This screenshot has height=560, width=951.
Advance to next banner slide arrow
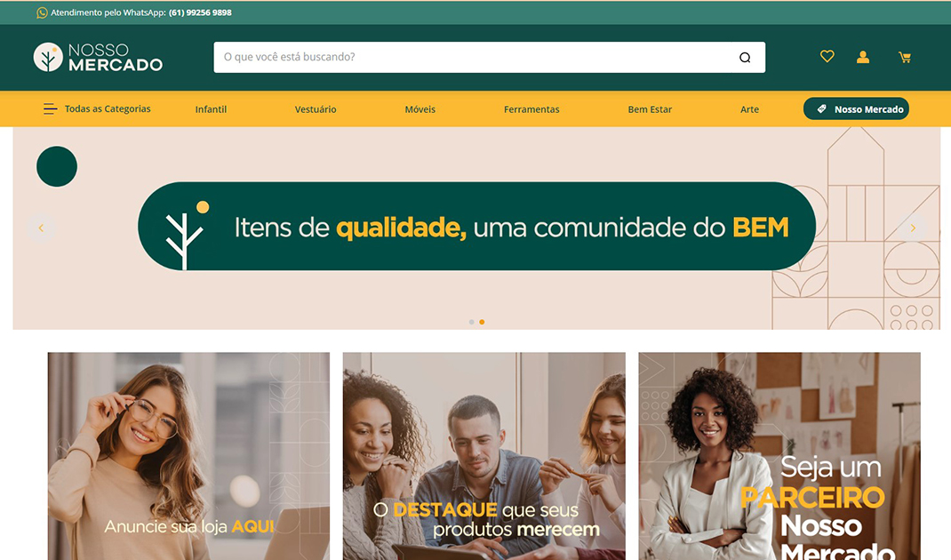912,228
